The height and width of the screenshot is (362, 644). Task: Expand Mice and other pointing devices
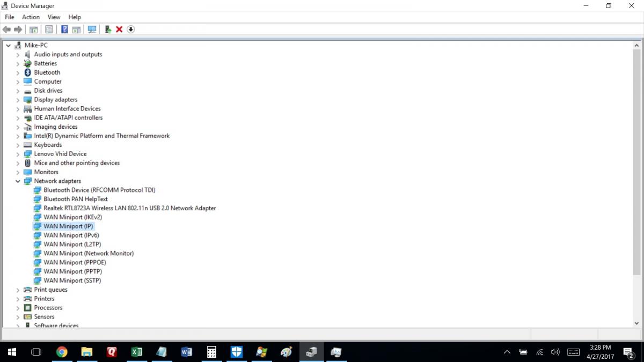click(x=18, y=163)
